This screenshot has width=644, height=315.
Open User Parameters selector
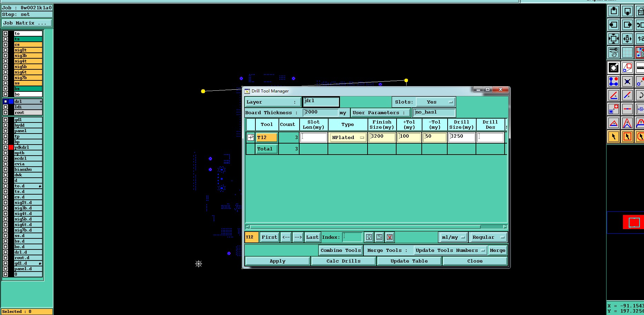coord(380,113)
